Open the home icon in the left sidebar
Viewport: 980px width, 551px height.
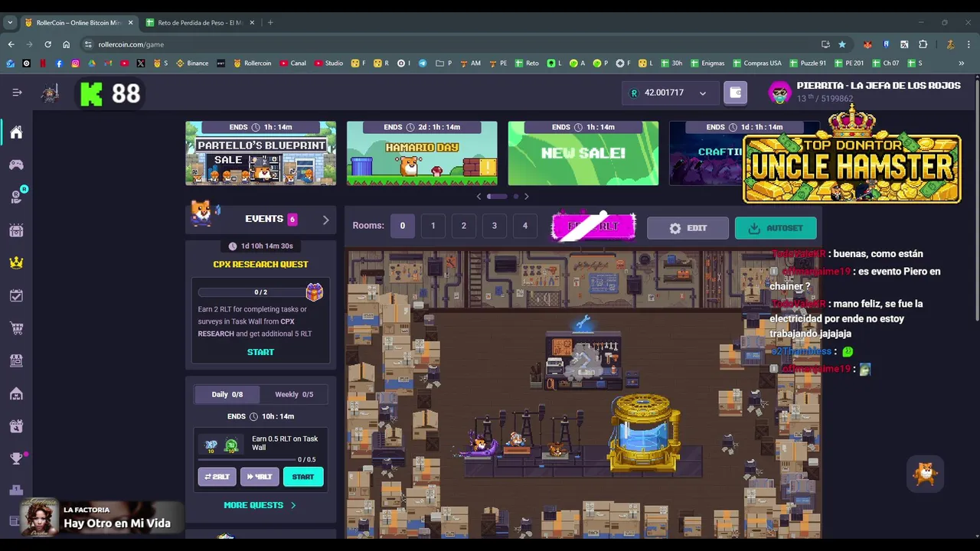click(x=16, y=132)
